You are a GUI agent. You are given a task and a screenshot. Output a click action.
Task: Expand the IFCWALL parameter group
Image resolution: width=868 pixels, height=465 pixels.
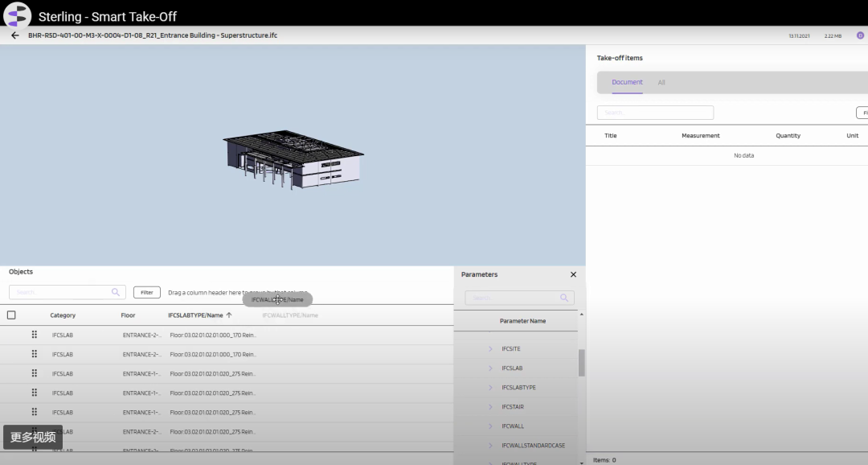point(490,426)
